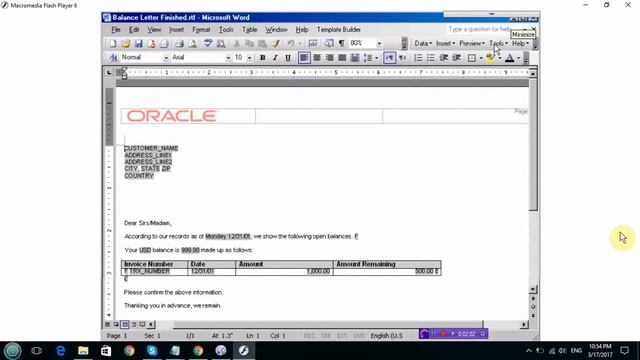Click Increase Indent icon
The width and height of the screenshot is (640, 360).
[x=457, y=58]
